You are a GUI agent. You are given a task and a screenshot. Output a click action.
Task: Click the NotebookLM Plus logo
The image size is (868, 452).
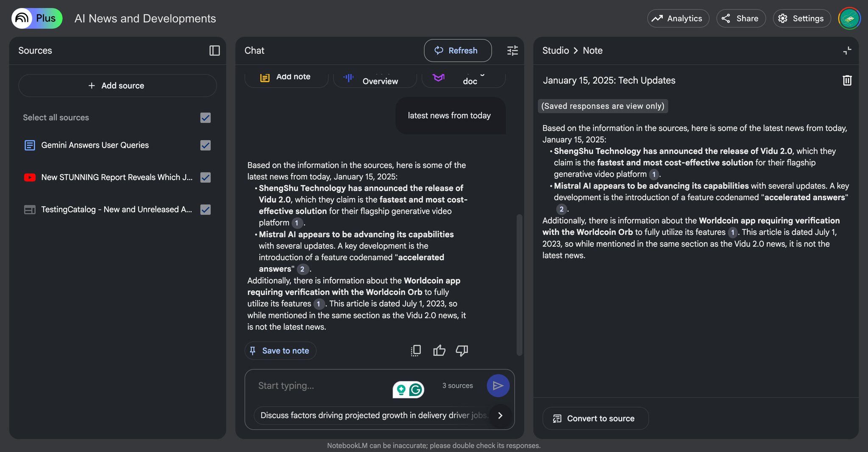[37, 18]
